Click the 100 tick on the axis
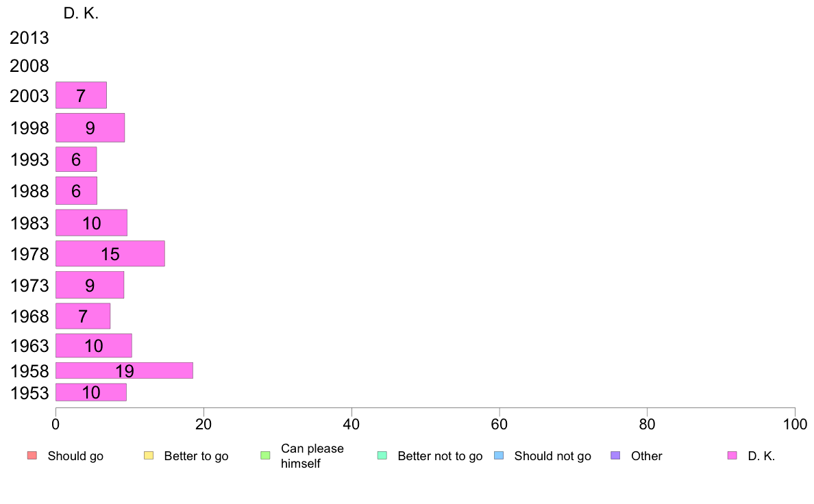The width and height of the screenshot is (814, 504). [x=795, y=425]
